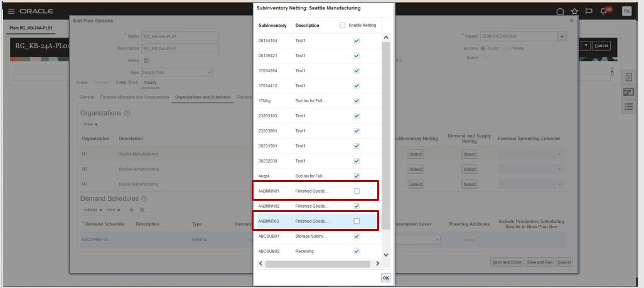The height and width of the screenshot is (288, 644).
Task: Open the dropdown arrow beside the Cancel button
Action: [586, 46]
